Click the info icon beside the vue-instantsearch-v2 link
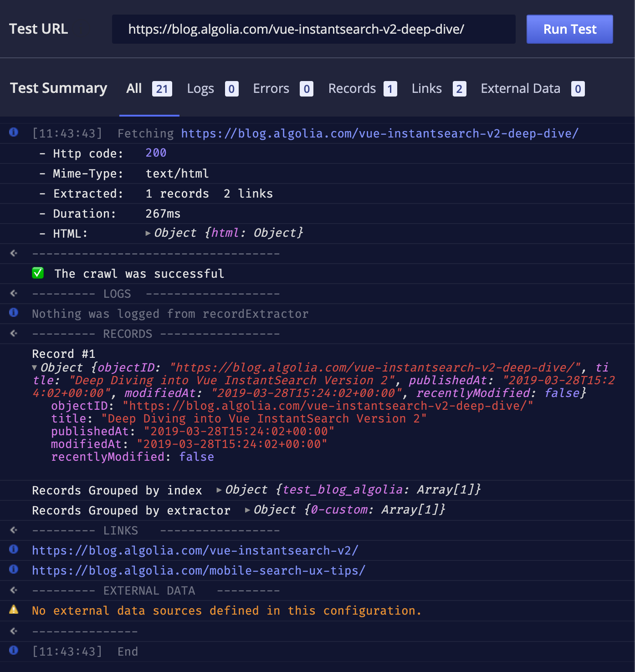The image size is (635, 672). (x=13, y=550)
